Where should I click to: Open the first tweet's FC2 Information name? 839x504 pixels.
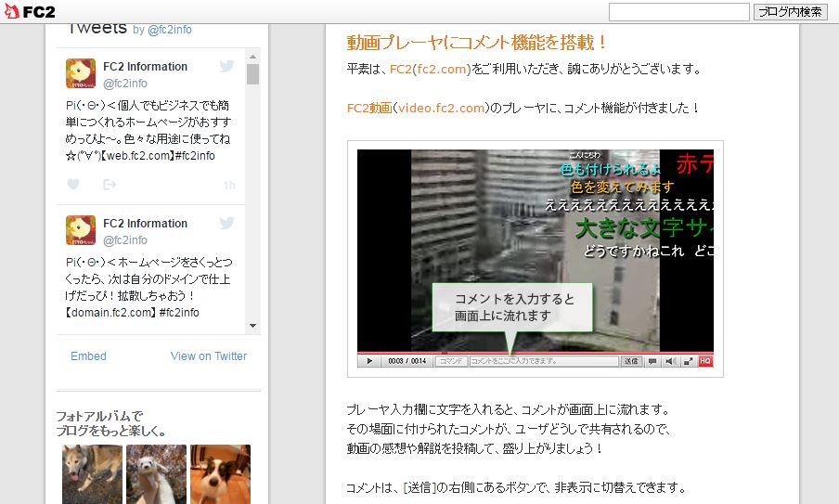tap(145, 66)
